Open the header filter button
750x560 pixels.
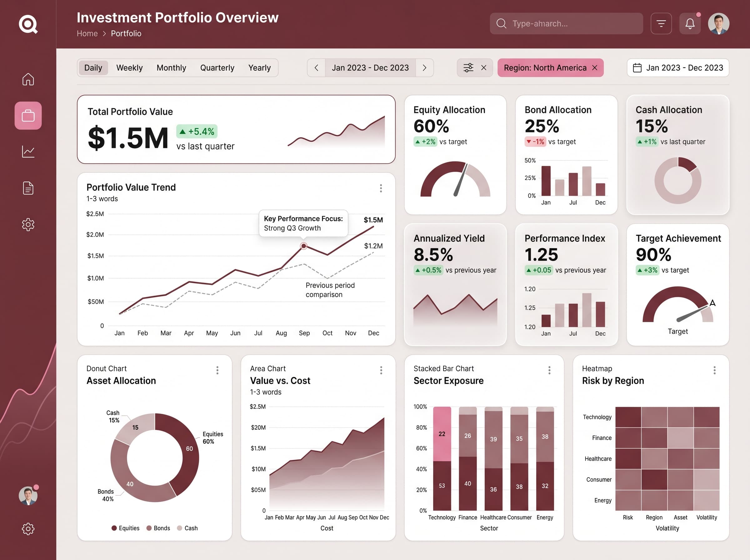point(661,24)
